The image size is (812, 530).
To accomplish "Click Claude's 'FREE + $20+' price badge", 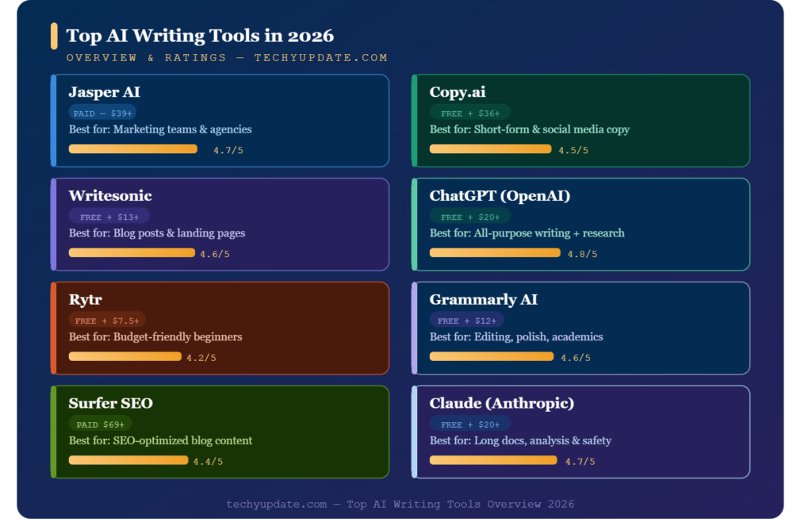I will pyautogui.click(x=470, y=424).
